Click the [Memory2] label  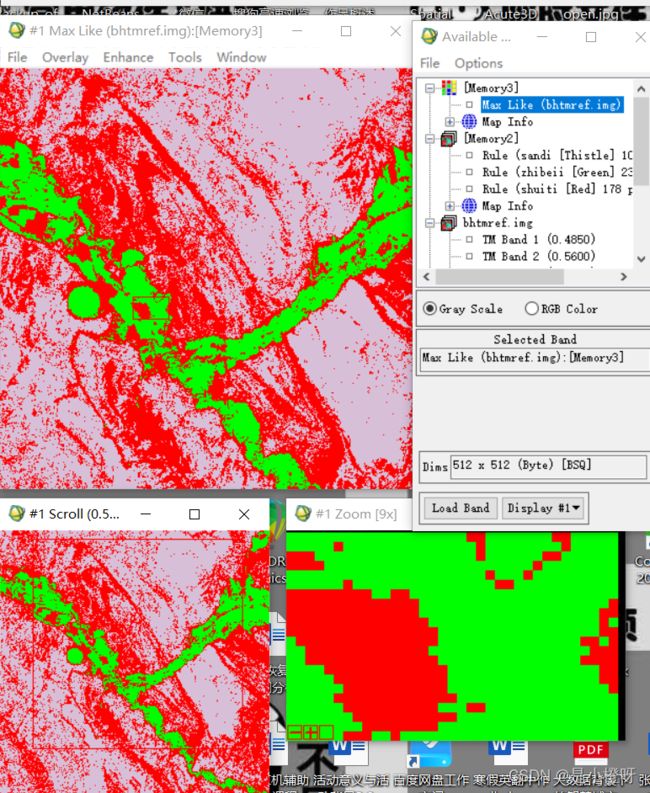pyautogui.click(x=491, y=139)
